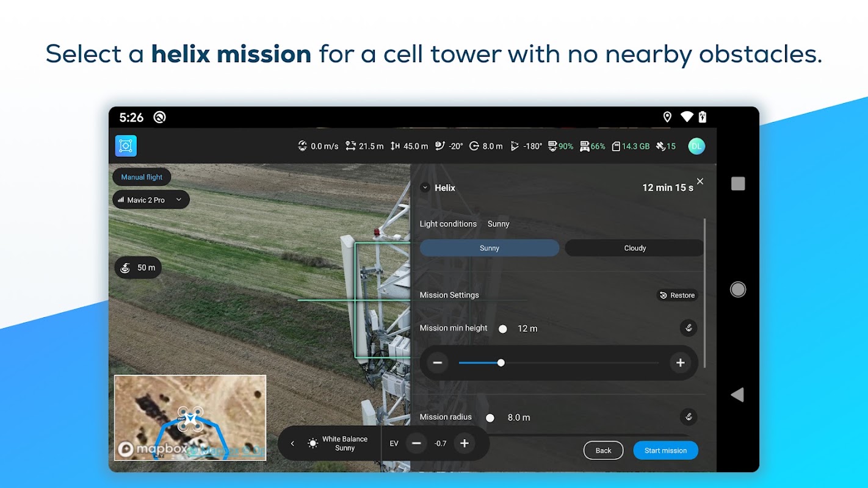Tap the blue app logo icon
The width and height of the screenshot is (868, 488).
pos(126,146)
